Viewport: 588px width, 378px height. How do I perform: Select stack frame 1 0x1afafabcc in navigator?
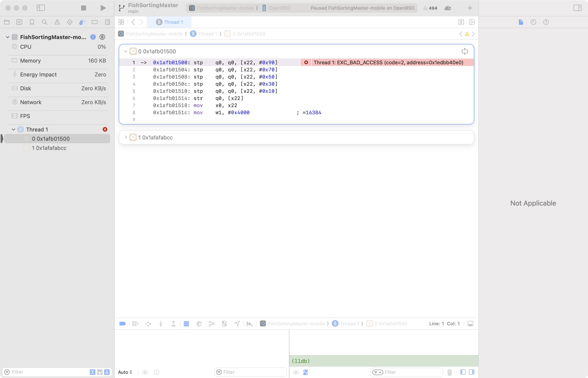[49, 148]
